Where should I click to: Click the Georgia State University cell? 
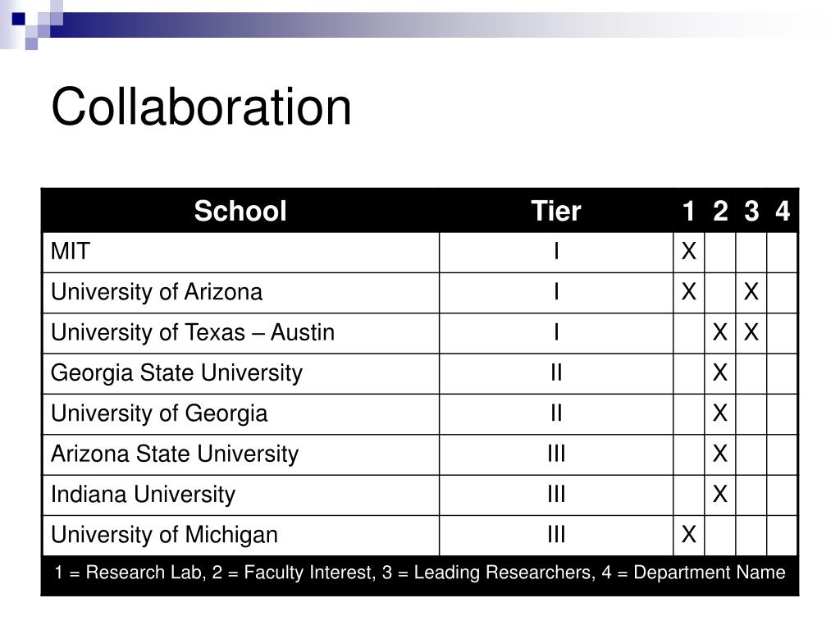pyautogui.click(x=241, y=373)
